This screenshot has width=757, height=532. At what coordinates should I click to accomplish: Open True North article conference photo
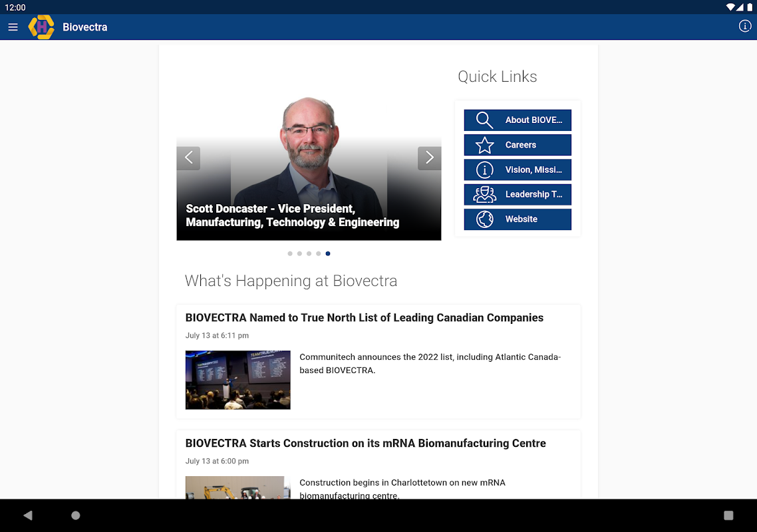click(x=238, y=380)
